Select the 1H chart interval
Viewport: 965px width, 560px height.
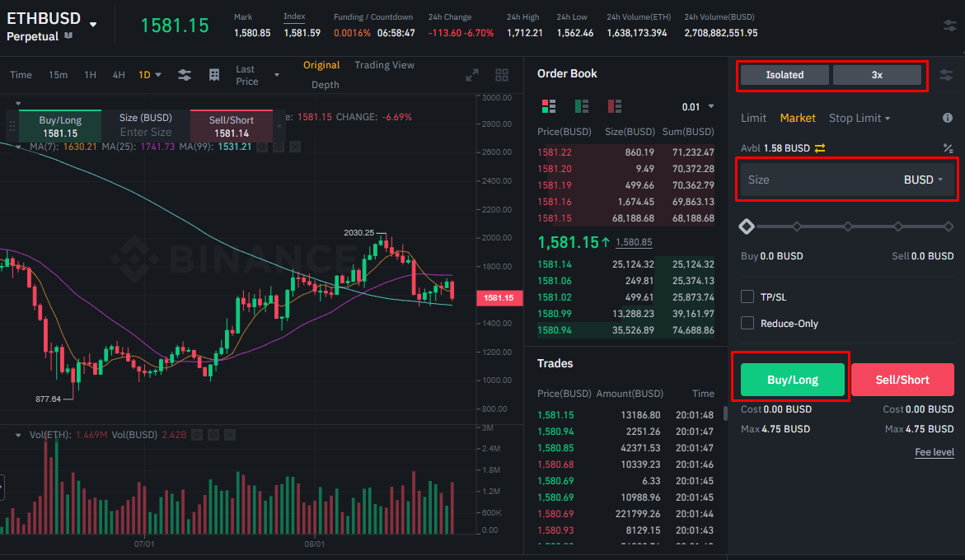(x=90, y=75)
